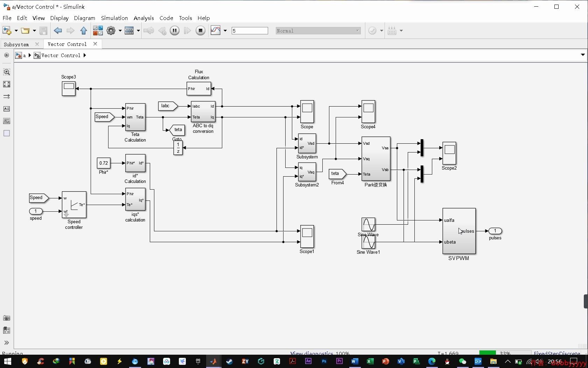Click the Fit to View palette icon
Image resolution: width=588 pixels, height=368 pixels.
click(7, 84)
